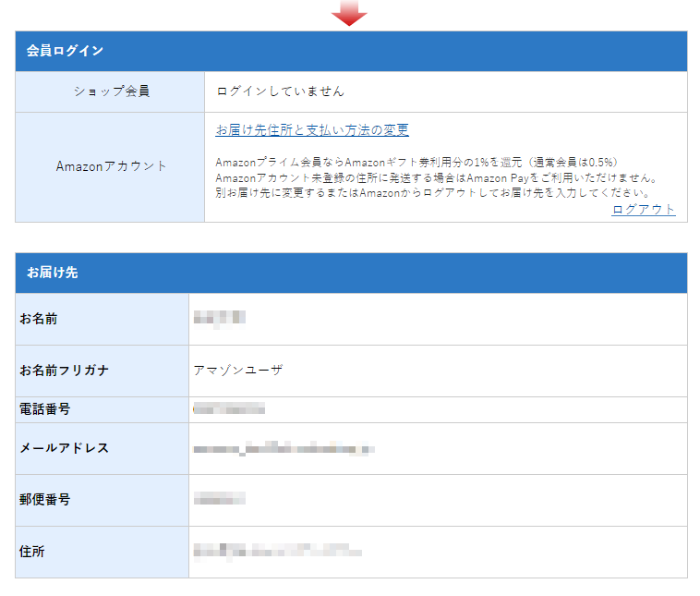Click the 電話番号 row label
The height and width of the screenshot is (596, 700).
45,408
